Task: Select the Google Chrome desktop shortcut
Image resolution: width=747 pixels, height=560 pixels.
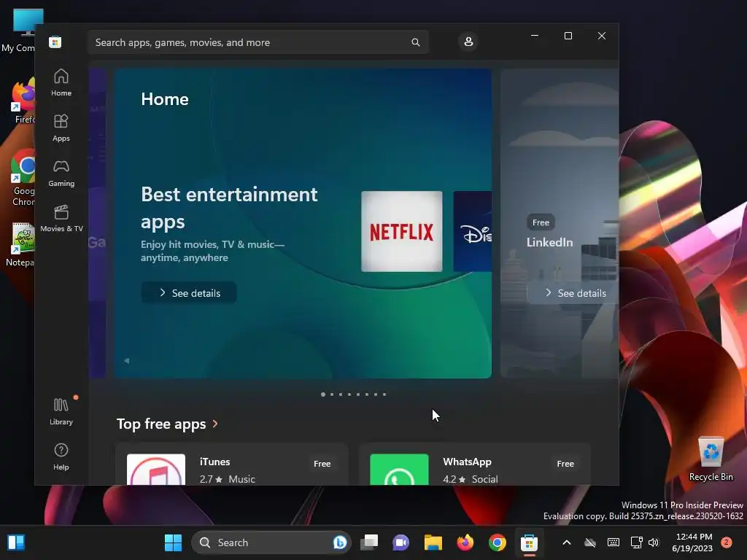Action: coord(24,178)
